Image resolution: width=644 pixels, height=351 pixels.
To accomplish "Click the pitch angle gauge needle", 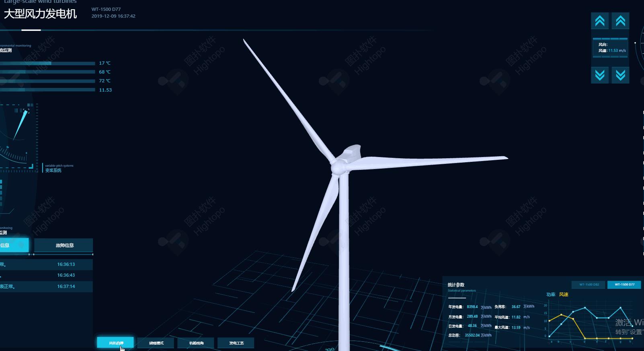I will (x=20, y=125).
